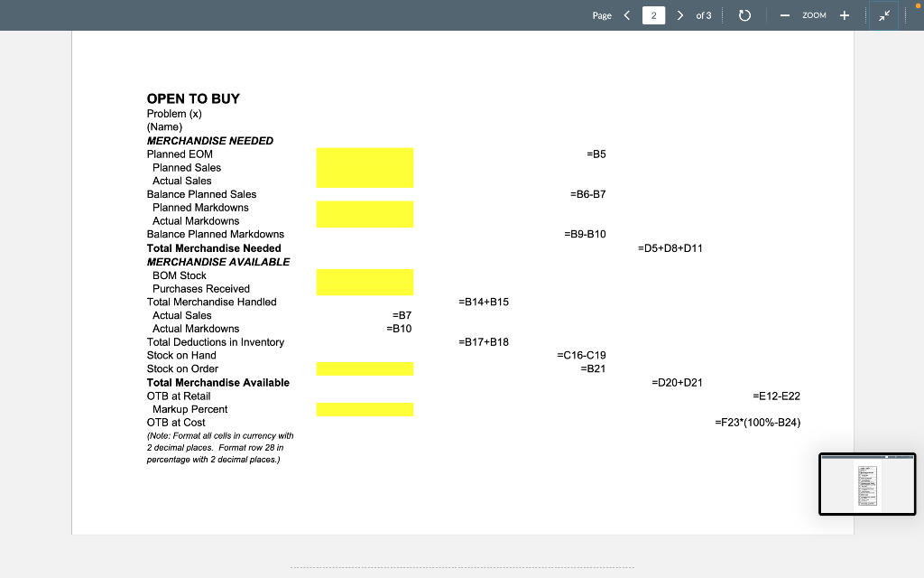The height and width of the screenshot is (578, 924).
Task: Select the =C16-C19 formula
Action: (x=582, y=355)
